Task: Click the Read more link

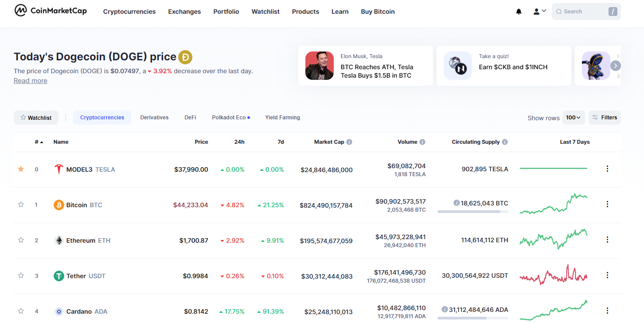Action: [30, 80]
